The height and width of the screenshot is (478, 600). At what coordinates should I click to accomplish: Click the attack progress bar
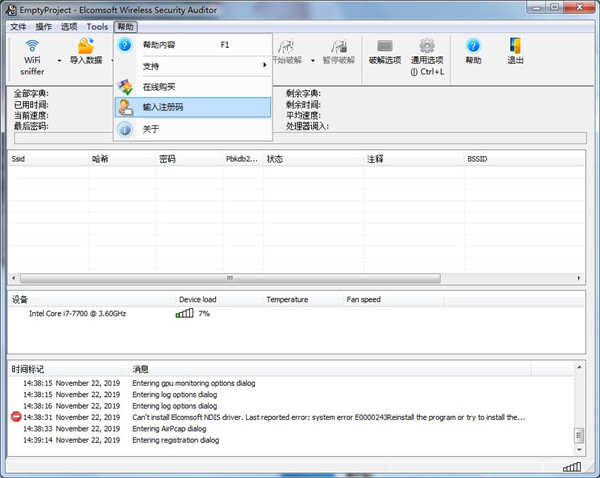pos(300,138)
